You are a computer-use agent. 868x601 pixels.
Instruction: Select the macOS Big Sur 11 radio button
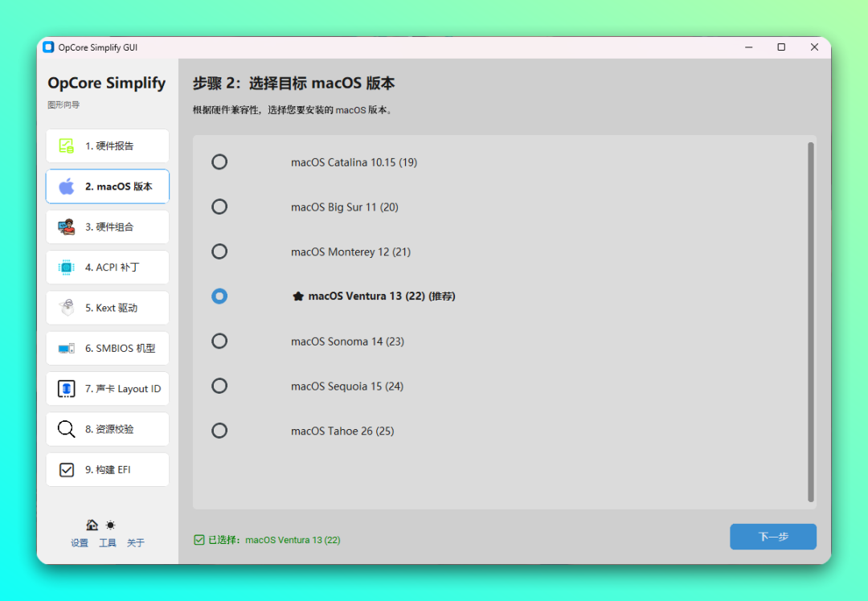tap(219, 206)
